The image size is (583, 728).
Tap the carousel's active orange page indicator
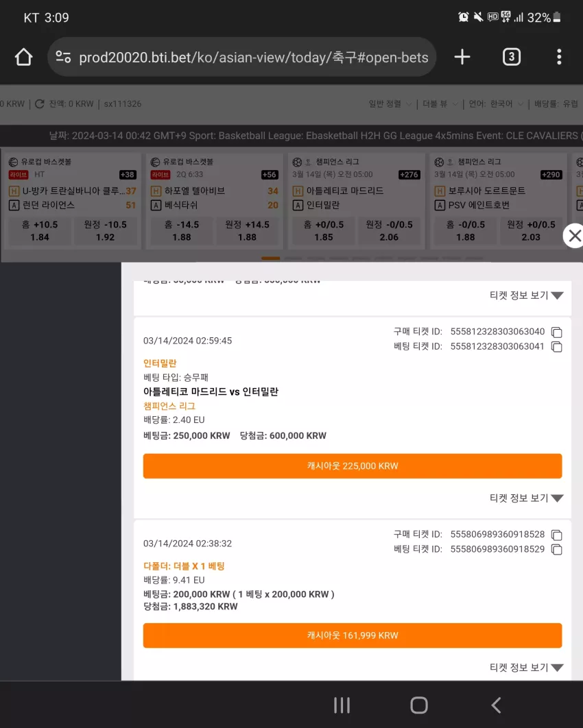pos(270,258)
